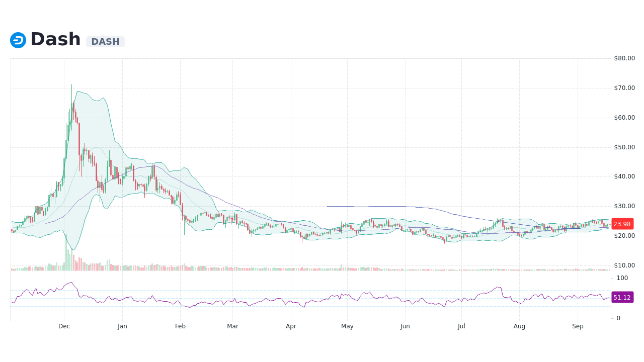The height and width of the screenshot is (362, 644).
Task: Click the $80.00 price axis label
Action: tap(624, 58)
